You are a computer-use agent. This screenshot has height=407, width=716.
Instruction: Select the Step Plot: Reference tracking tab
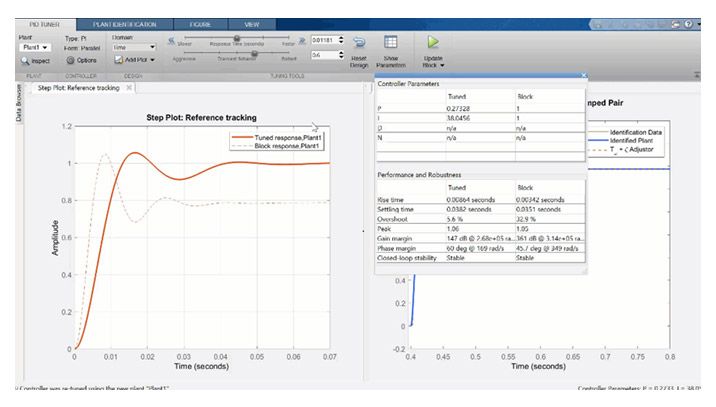(x=78, y=88)
